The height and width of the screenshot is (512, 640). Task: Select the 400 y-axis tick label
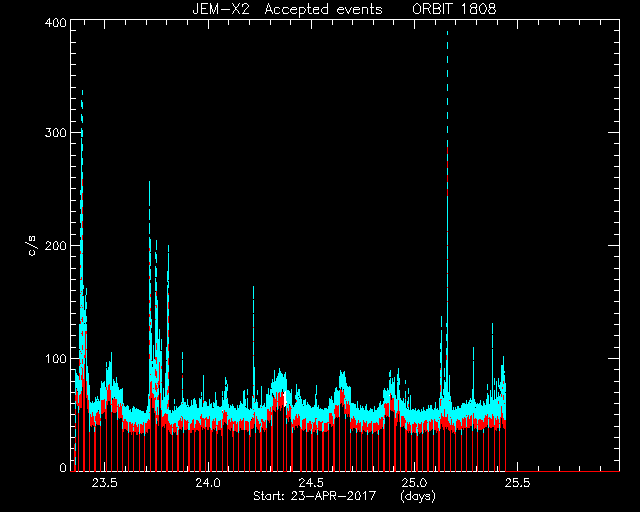(x=55, y=23)
